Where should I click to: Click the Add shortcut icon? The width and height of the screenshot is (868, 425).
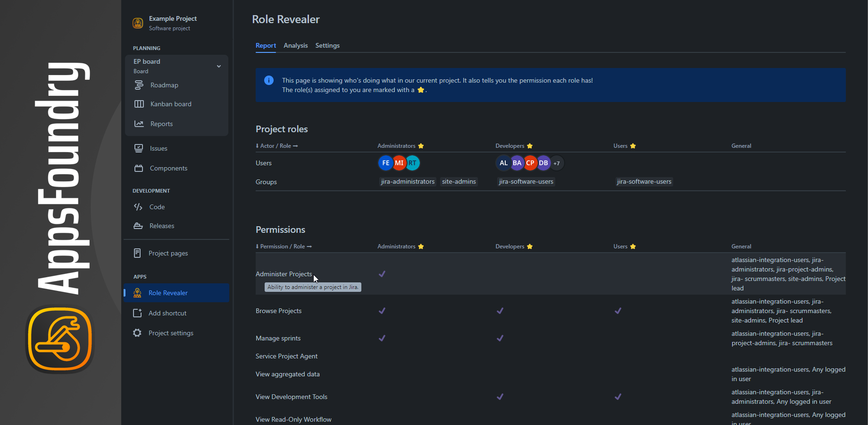pos(137,313)
